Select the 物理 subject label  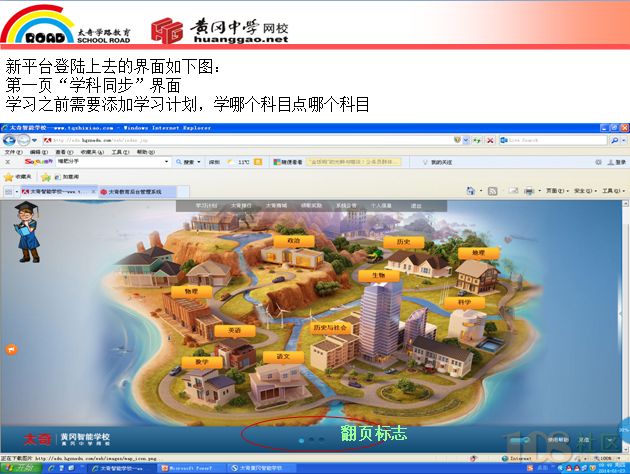point(191,291)
